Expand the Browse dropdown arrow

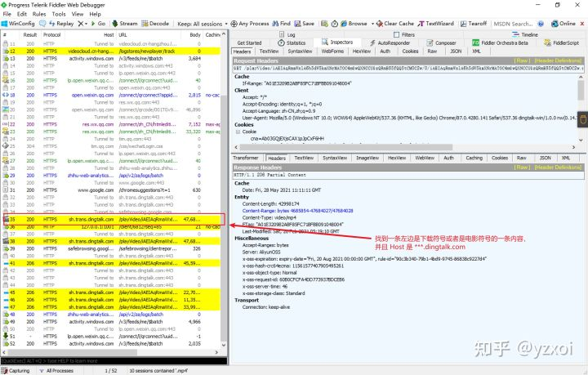pos(372,24)
